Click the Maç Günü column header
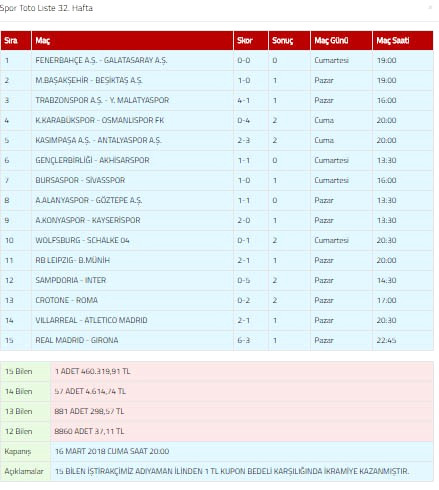Viewport: 439px width, 490px height. tap(341, 41)
